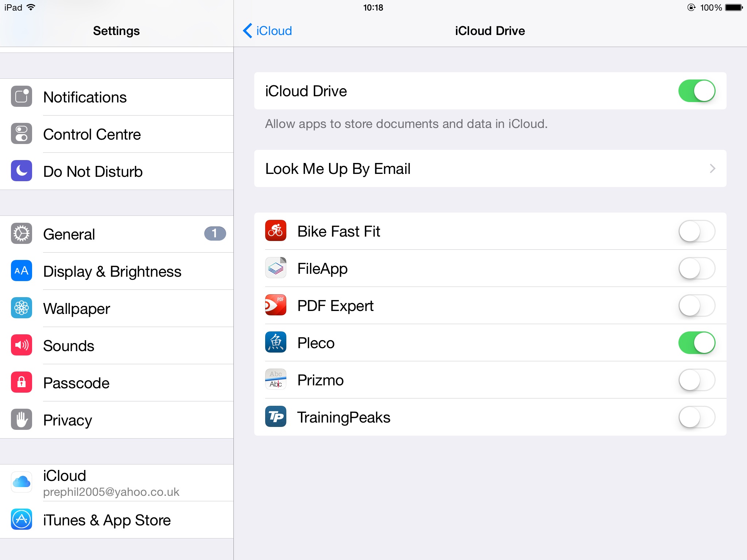Tap the TrainingPeaks TP app icon
This screenshot has width=747, height=560.
pos(276,417)
